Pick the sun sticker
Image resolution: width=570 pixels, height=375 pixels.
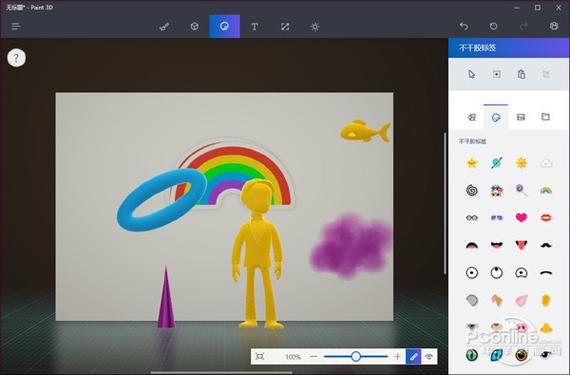click(x=521, y=163)
